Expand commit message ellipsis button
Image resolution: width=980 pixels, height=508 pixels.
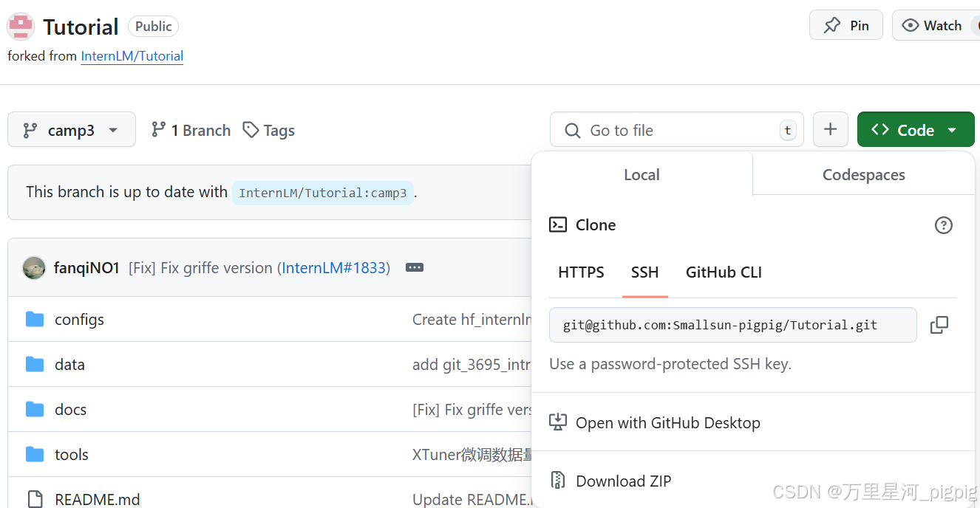click(415, 268)
